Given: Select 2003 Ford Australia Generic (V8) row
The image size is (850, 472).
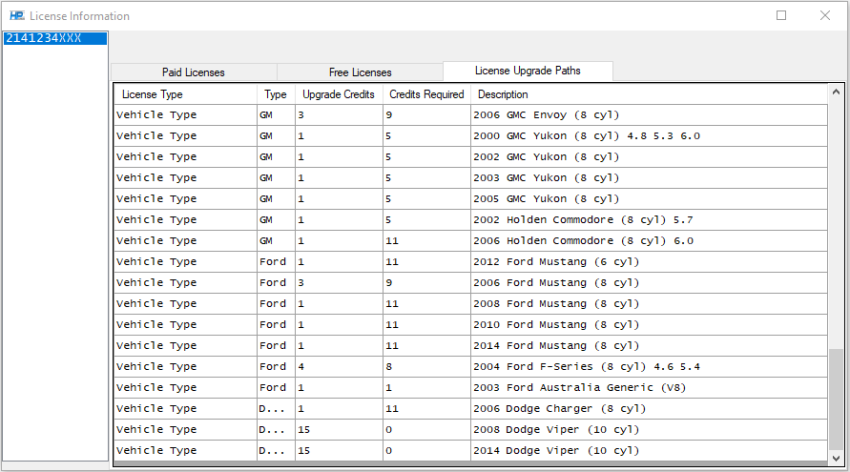Looking at the screenshot, I should [471, 387].
